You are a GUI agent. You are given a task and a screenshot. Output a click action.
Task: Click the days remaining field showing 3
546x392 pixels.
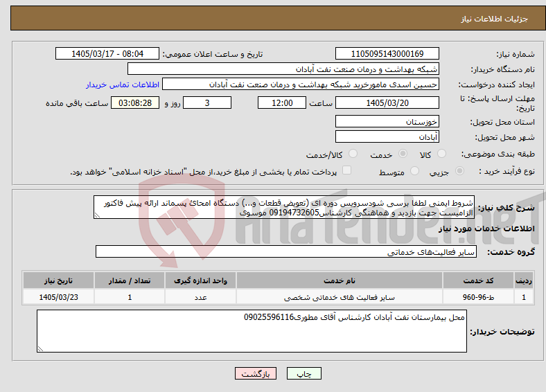[207, 103]
